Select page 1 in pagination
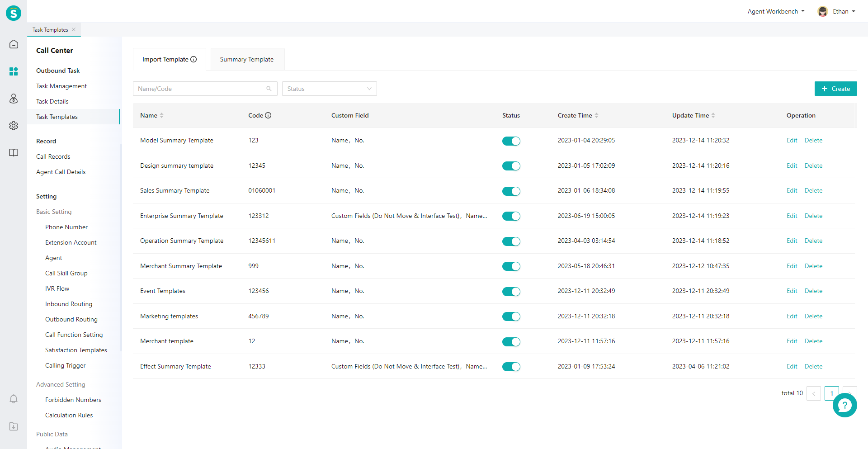The width and height of the screenshot is (868, 449). [x=831, y=393]
